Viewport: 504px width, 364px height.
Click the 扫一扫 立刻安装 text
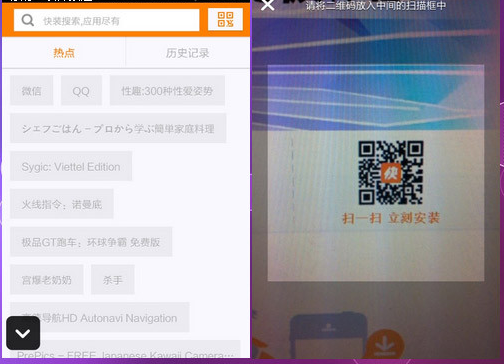(391, 218)
